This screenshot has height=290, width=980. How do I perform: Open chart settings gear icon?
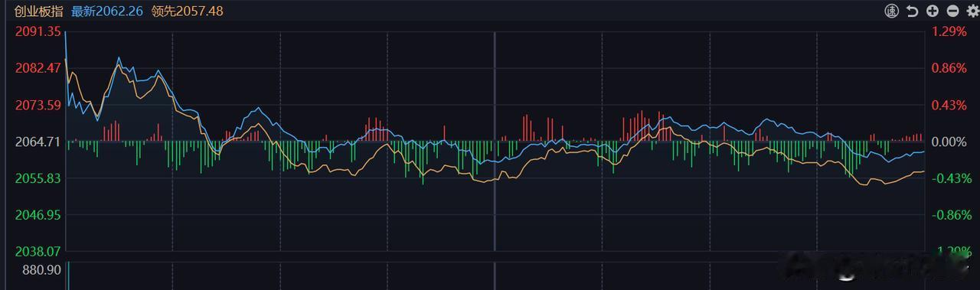[972, 11]
